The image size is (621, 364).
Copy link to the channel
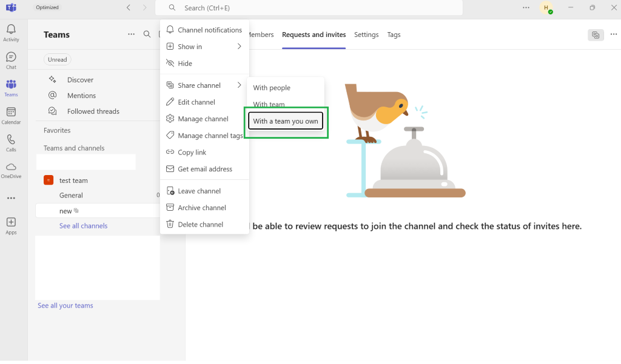coord(204,153)
